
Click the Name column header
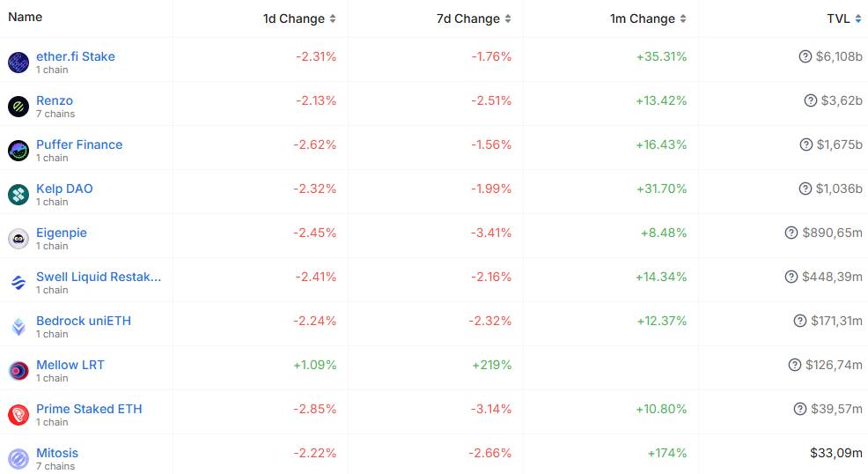click(25, 17)
